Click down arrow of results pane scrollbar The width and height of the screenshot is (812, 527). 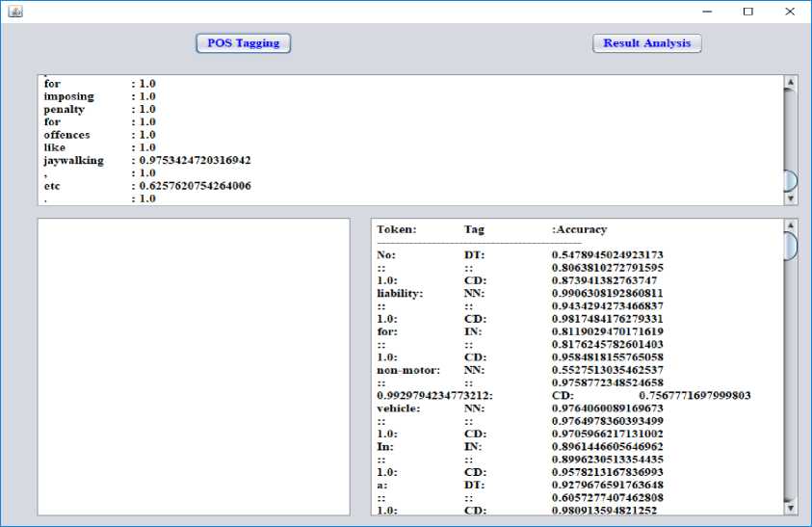tap(791, 507)
